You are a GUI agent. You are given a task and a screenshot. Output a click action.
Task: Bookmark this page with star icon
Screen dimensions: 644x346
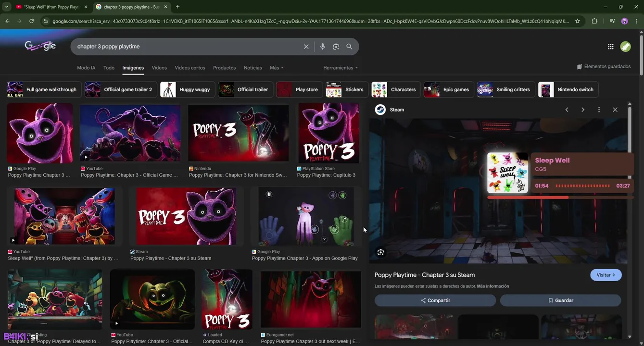coord(578,21)
